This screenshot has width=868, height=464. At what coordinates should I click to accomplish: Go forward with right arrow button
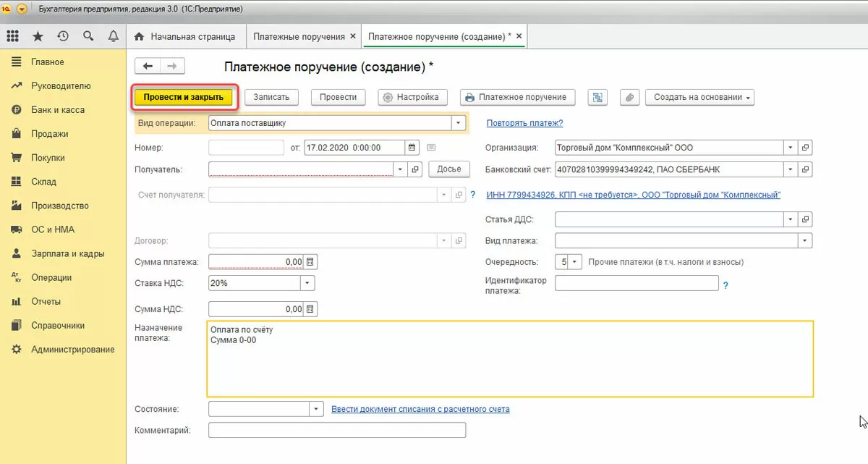pyautogui.click(x=172, y=67)
